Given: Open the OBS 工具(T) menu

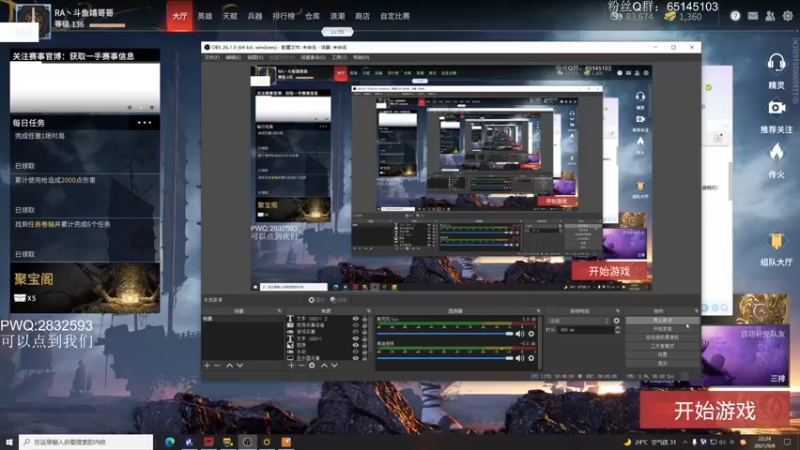Looking at the screenshot, I should pos(339,58).
